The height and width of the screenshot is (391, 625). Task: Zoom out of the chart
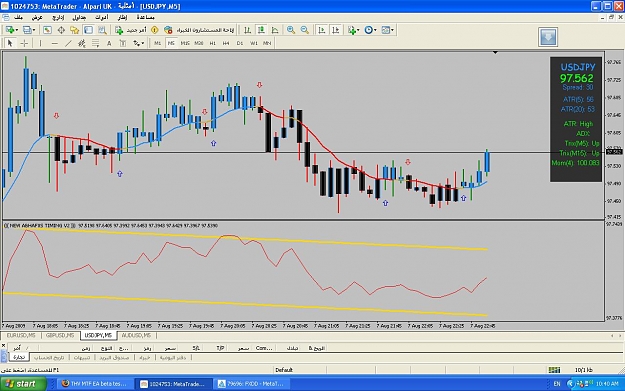[305, 30]
